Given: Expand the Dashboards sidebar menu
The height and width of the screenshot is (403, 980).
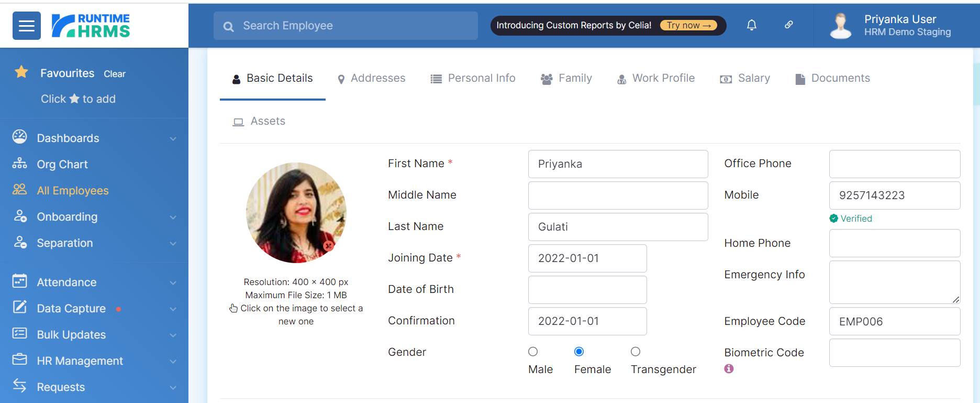Looking at the screenshot, I should tap(173, 138).
